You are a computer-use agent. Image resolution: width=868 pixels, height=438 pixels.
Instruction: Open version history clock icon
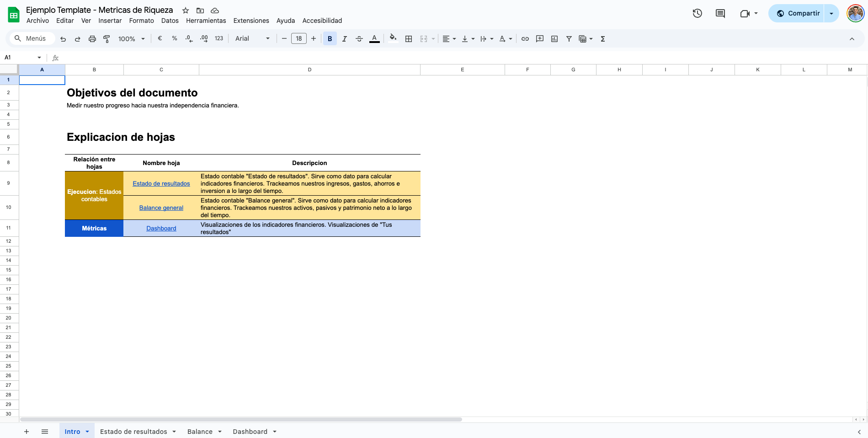(697, 13)
